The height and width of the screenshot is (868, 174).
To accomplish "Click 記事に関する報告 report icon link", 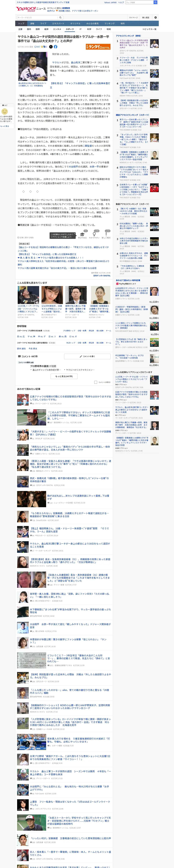I will click(26, 238).
